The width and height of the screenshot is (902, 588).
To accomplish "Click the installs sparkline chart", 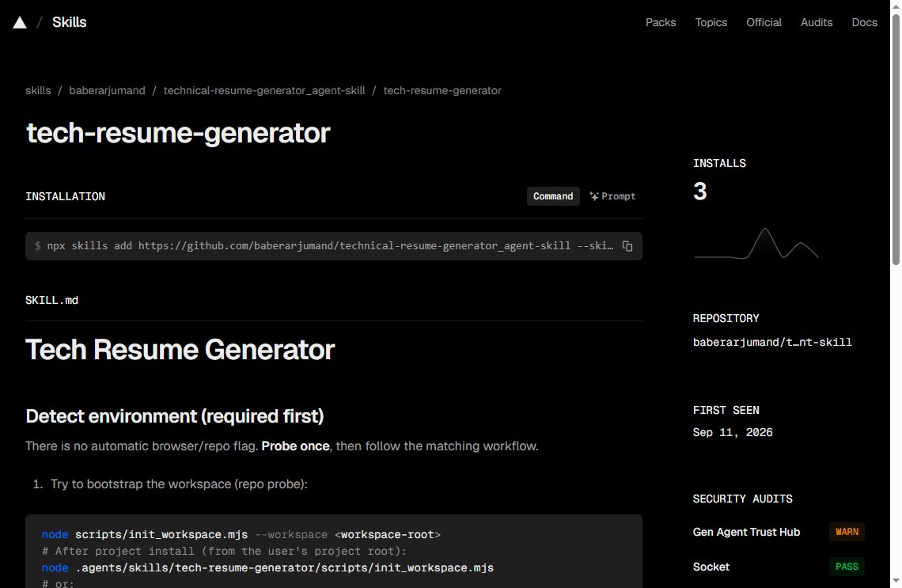I will click(756, 244).
